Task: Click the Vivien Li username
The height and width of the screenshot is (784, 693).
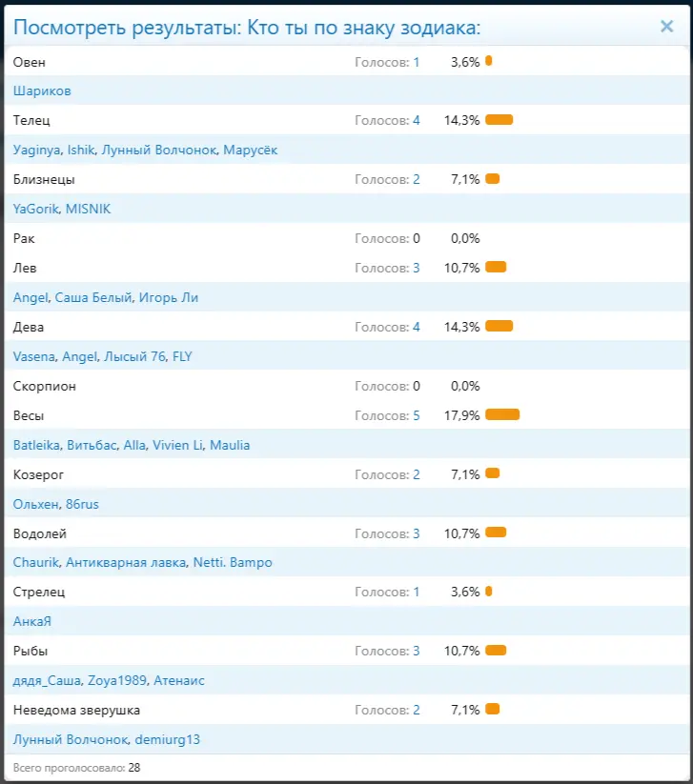Action: (x=173, y=445)
